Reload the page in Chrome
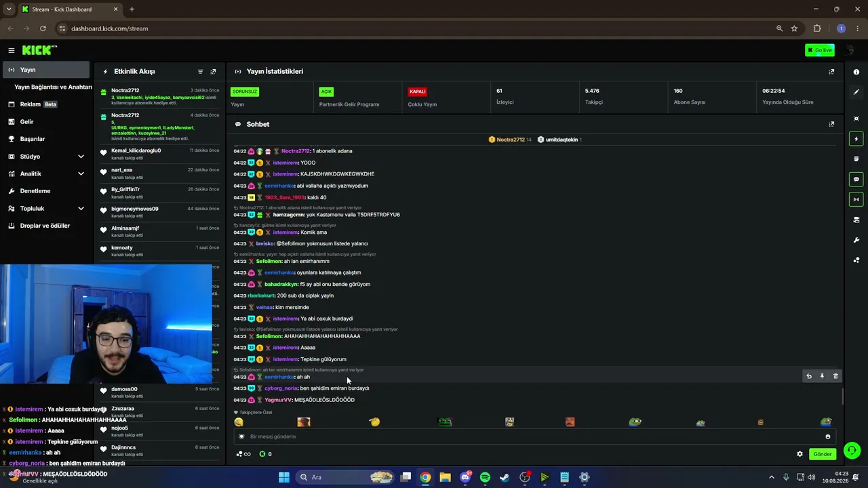The width and height of the screenshot is (868, 488). (43, 28)
